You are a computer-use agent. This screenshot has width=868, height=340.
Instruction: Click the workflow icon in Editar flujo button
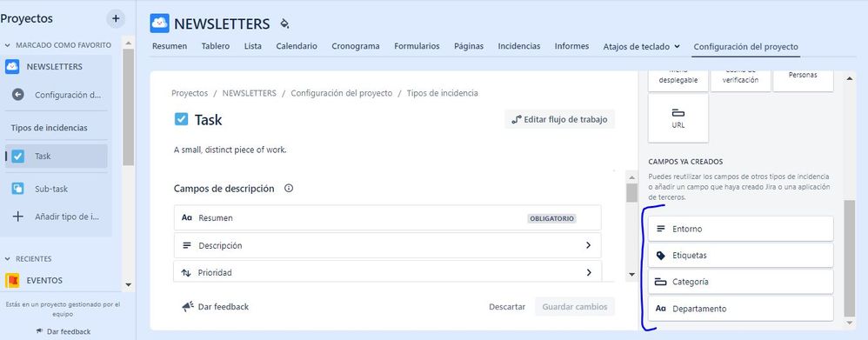[517, 120]
